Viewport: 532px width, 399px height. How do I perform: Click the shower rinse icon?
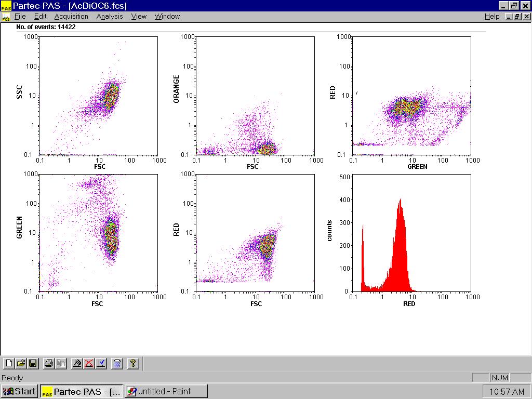pos(117,364)
